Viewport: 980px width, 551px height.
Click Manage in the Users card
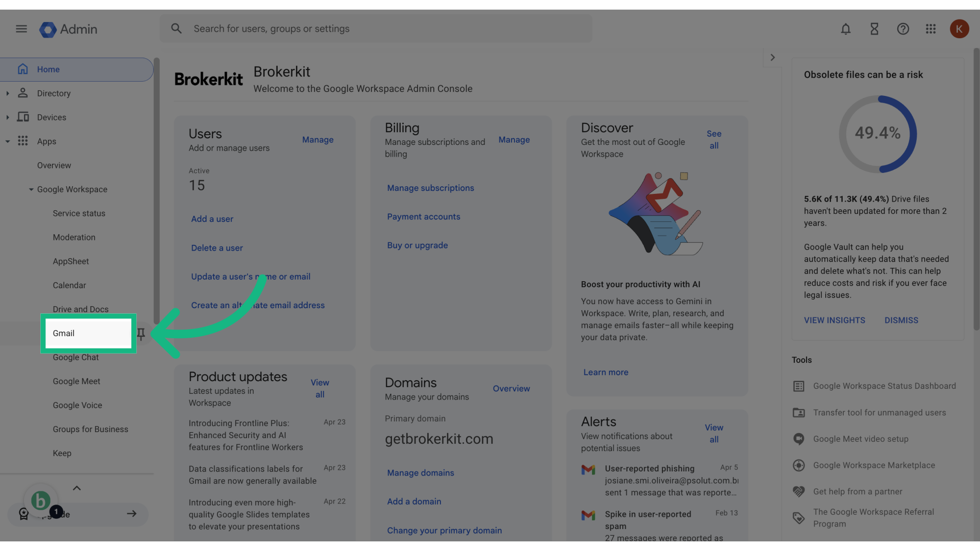pos(318,140)
